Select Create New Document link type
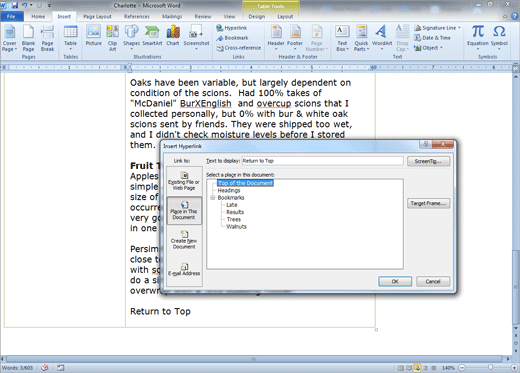The image size is (520, 373). [x=184, y=240]
